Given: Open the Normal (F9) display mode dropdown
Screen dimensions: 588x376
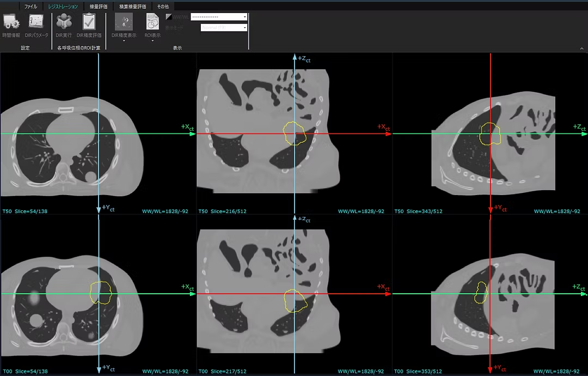Looking at the screenshot, I should click(224, 28).
